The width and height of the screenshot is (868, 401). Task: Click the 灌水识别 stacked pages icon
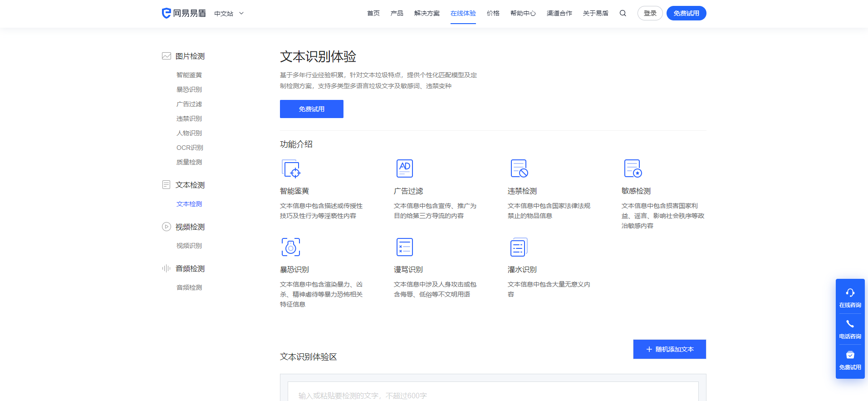click(519, 247)
